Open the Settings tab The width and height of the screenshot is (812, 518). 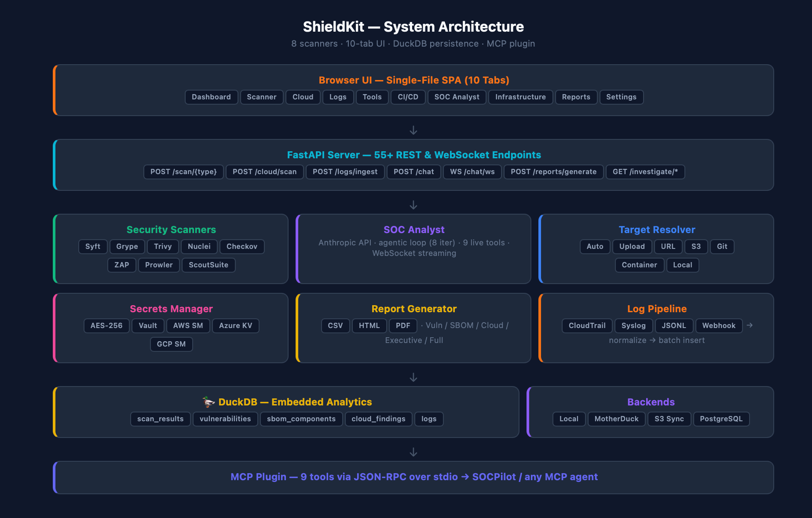621,97
